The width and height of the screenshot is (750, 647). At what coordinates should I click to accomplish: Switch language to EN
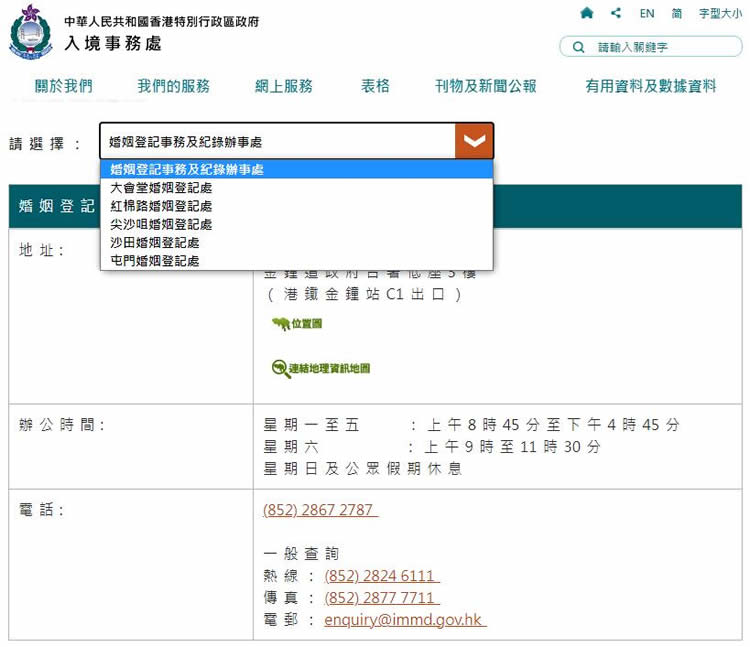click(647, 13)
